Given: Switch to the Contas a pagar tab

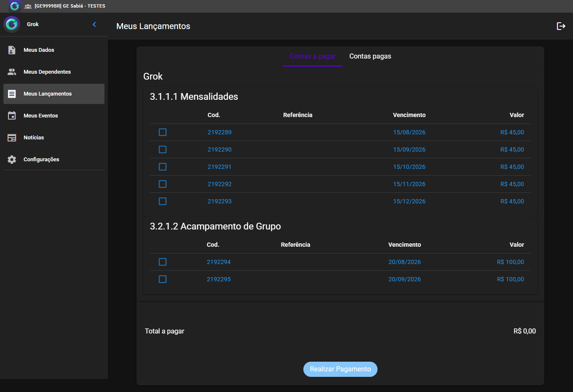Looking at the screenshot, I should 313,56.
